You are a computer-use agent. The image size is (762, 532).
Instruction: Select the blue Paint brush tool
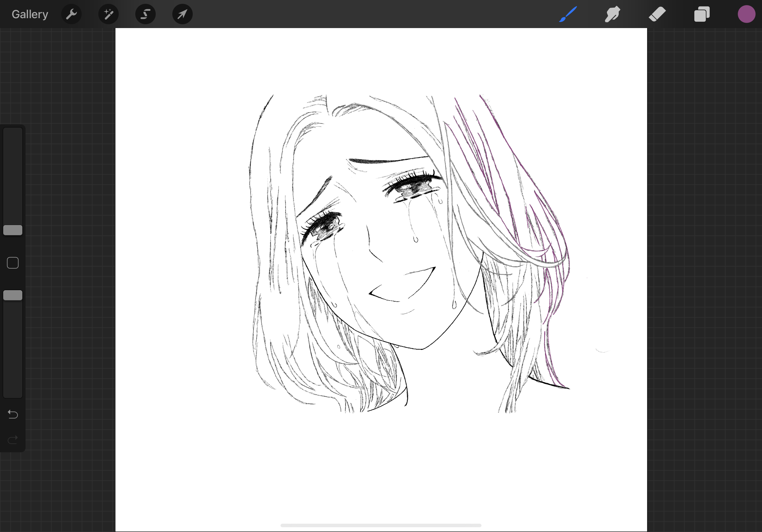point(568,14)
